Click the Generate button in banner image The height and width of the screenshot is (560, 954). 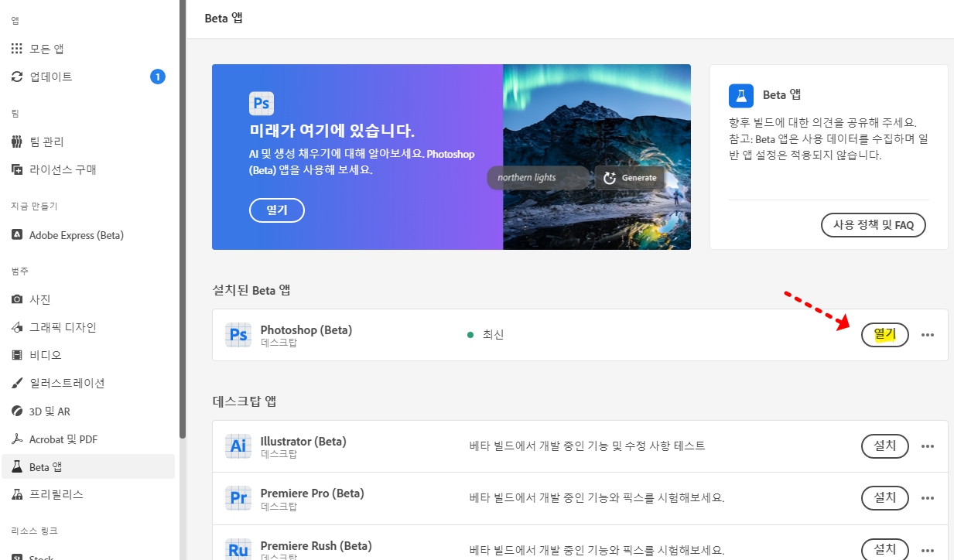630,178
